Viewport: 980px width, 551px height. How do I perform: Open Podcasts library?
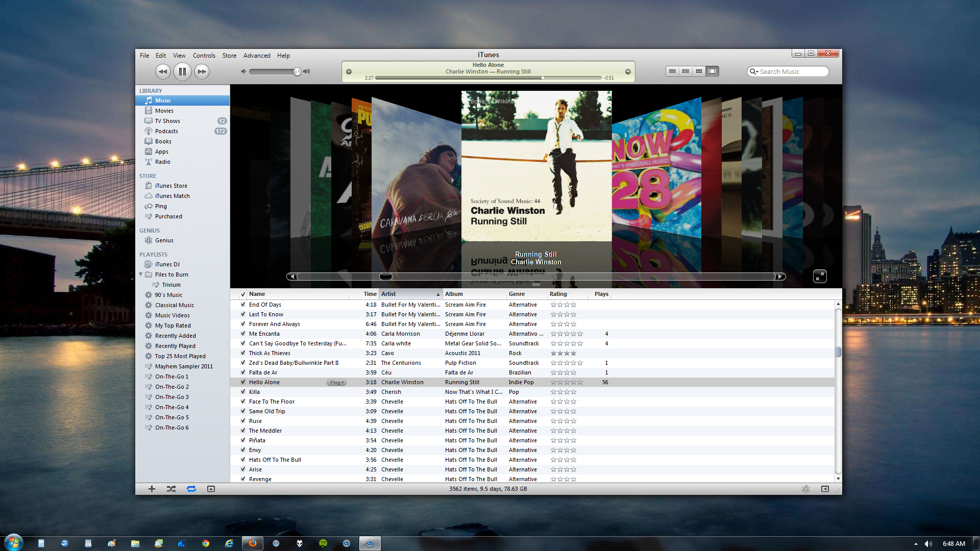point(166,131)
